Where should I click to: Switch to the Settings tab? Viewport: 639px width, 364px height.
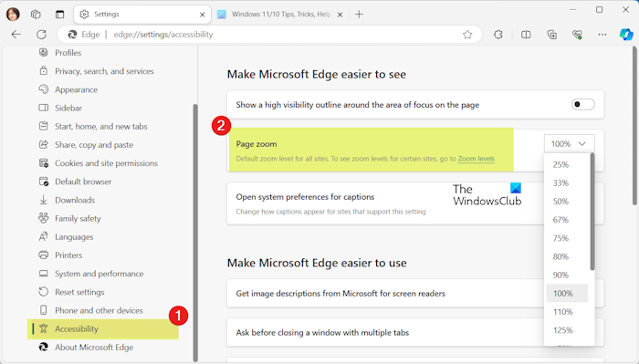142,15
